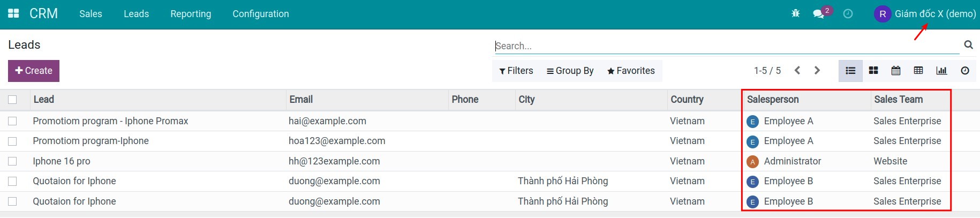Screen dimensions: 980x218
Task: Switch to Pivot table view
Action: [x=918, y=71]
